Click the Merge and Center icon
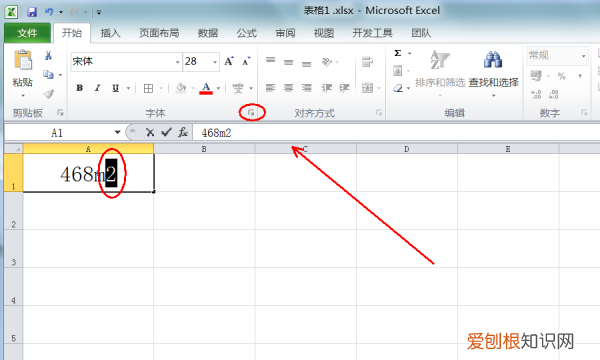The image size is (600, 360). tap(367, 88)
